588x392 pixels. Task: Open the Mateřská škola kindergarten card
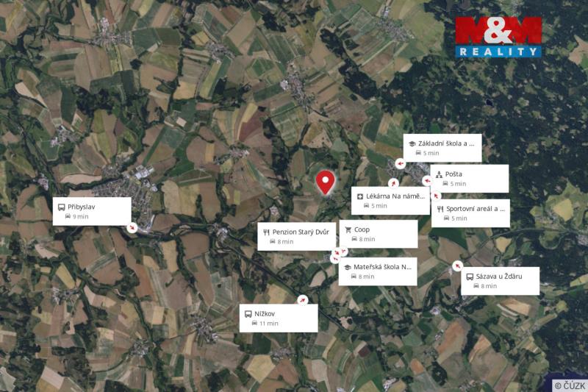pyautogui.click(x=378, y=271)
